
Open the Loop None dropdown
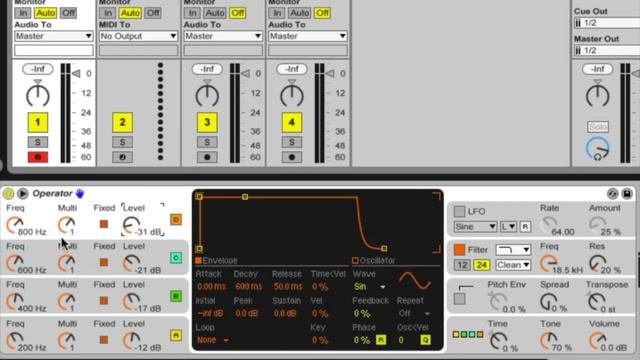(212, 340)
